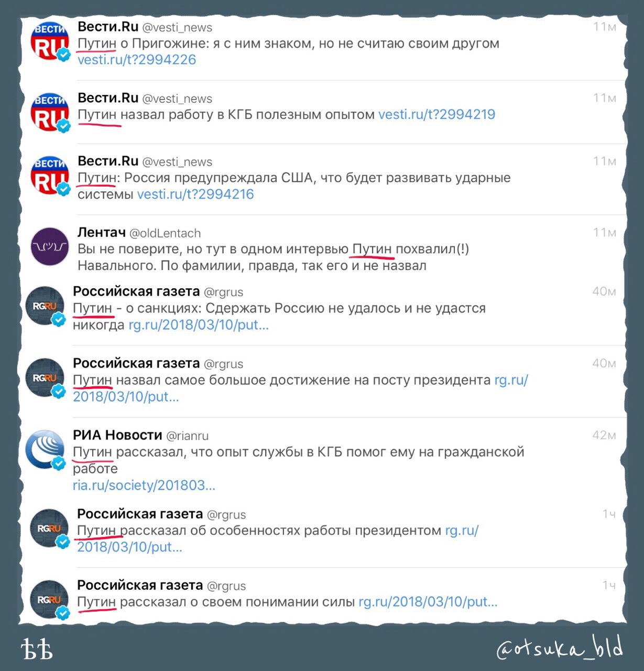
Task: Open link vesti.ru/t?2994216
Action: [195, 194]
